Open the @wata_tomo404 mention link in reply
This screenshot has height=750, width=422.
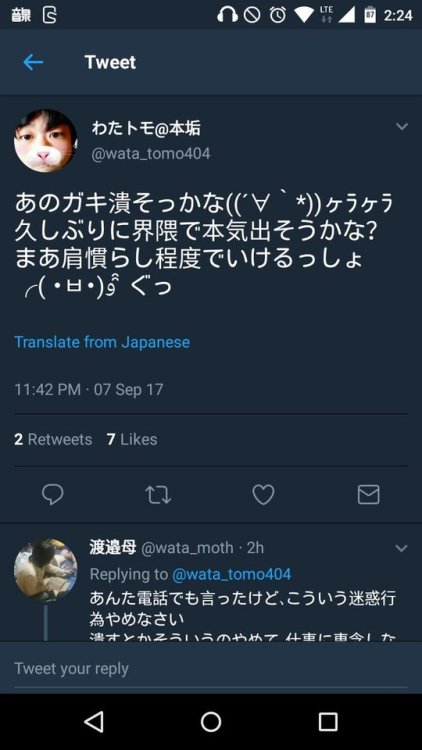click(x=231, y=574)
